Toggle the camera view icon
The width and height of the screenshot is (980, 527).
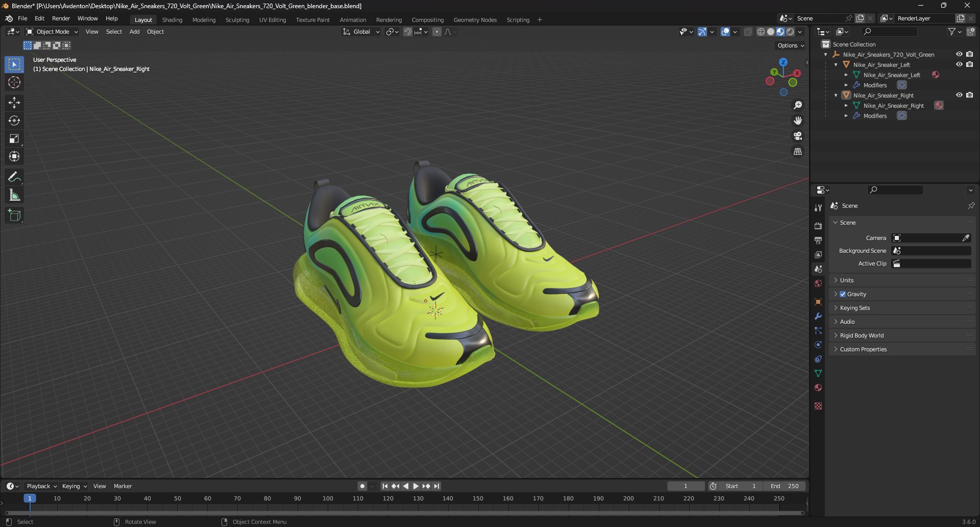pyautogui.click(x=797, y=136)
